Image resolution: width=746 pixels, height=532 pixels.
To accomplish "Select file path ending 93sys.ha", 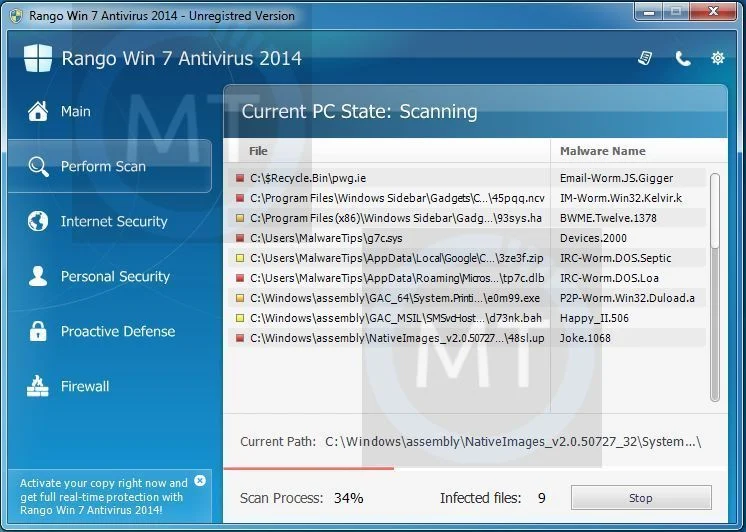I will coord(396,218).
